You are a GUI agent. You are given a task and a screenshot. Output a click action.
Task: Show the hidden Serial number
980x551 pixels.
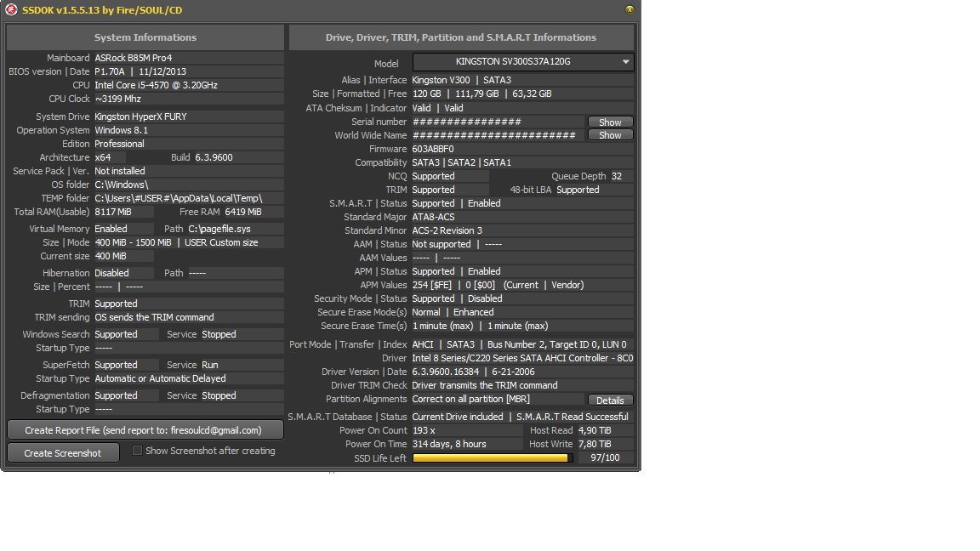click(610, 122)
